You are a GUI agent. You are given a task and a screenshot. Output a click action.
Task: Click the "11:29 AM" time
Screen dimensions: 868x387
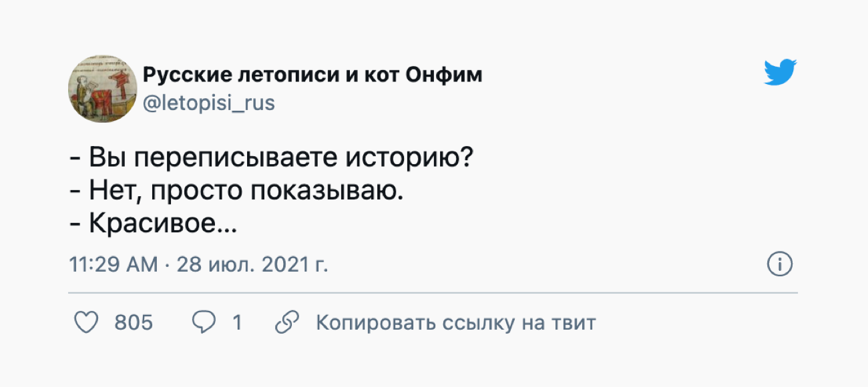click(x=114, y=265)
